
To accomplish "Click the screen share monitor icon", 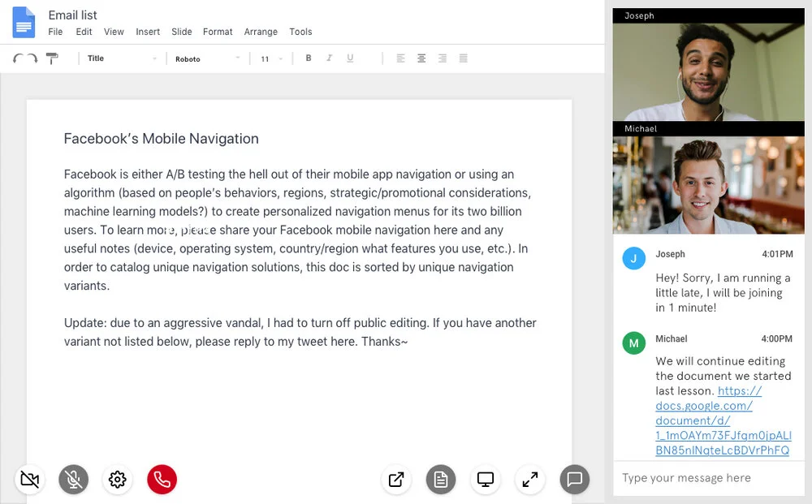I will tap(486, 479).
